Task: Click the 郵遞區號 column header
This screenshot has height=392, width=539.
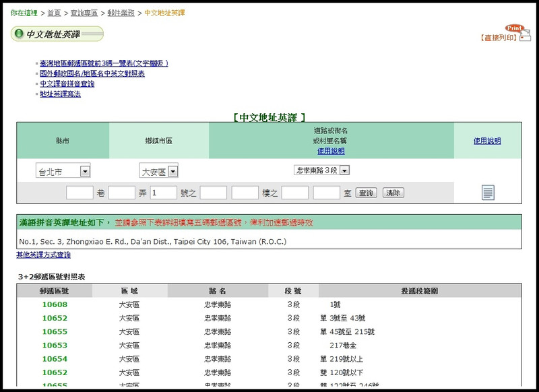Action: (x=55, y=292)
